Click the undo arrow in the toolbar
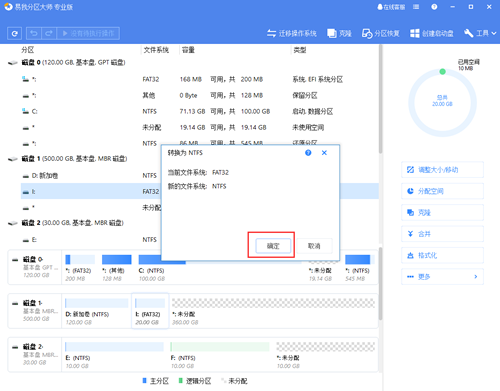Image resolution: width=500 pixels, height=391 pixels. pyautogui.click(x=34, y=33)
